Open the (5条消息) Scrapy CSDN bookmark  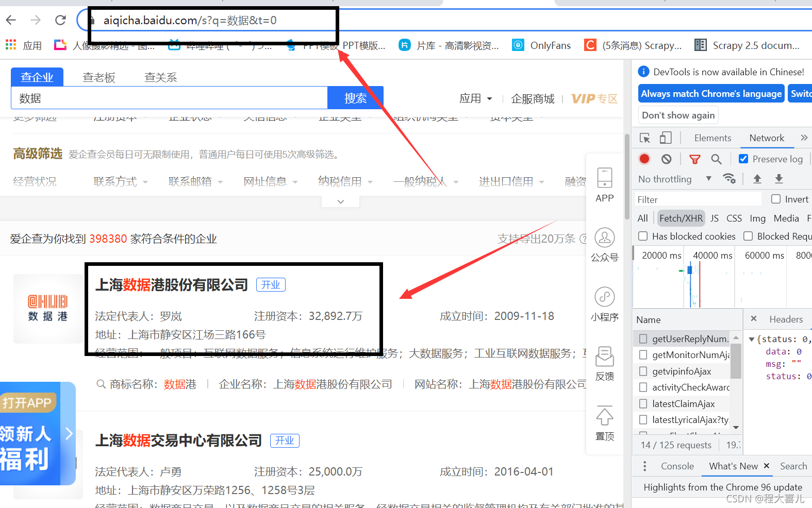[x=633, y=45]
